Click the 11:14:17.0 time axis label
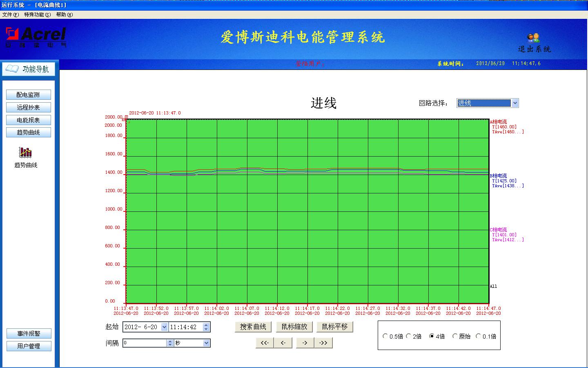588x368 pixels. (x=307, y=309)
